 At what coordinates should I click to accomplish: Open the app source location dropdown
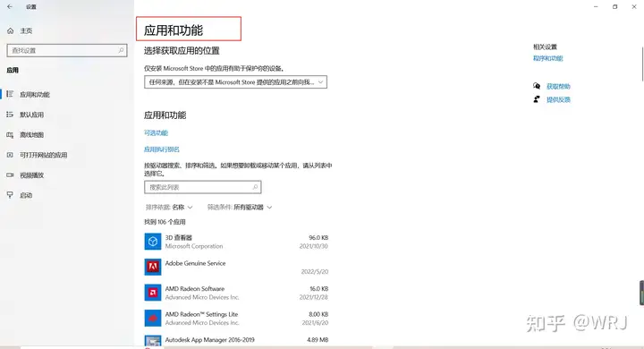236,82
